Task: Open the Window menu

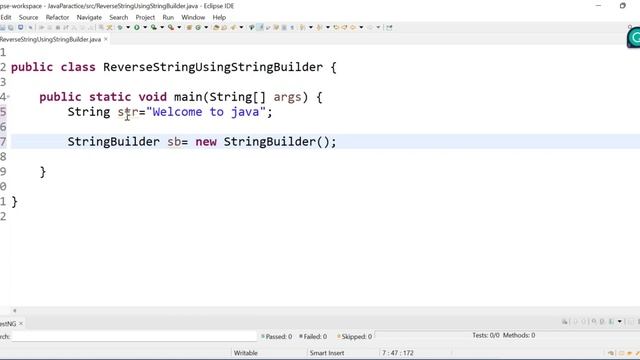Action: (x=193, y=17)
